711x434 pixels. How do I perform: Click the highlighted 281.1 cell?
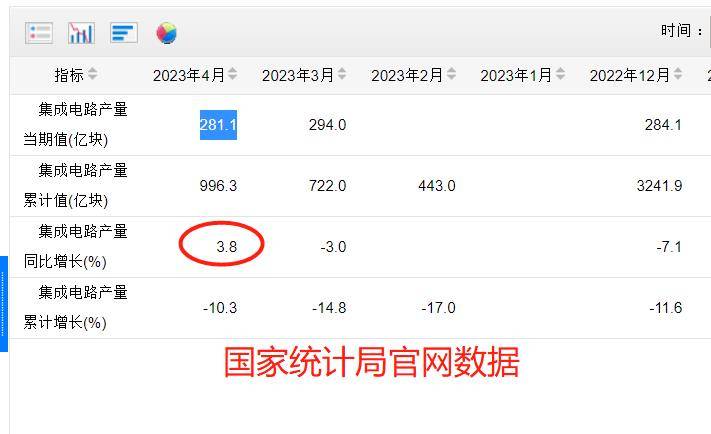218,125
